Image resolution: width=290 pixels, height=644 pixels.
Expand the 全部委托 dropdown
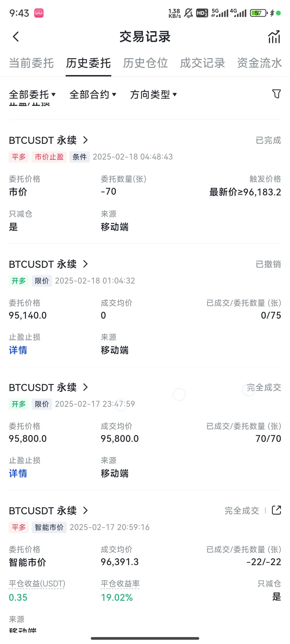point(32,95)
